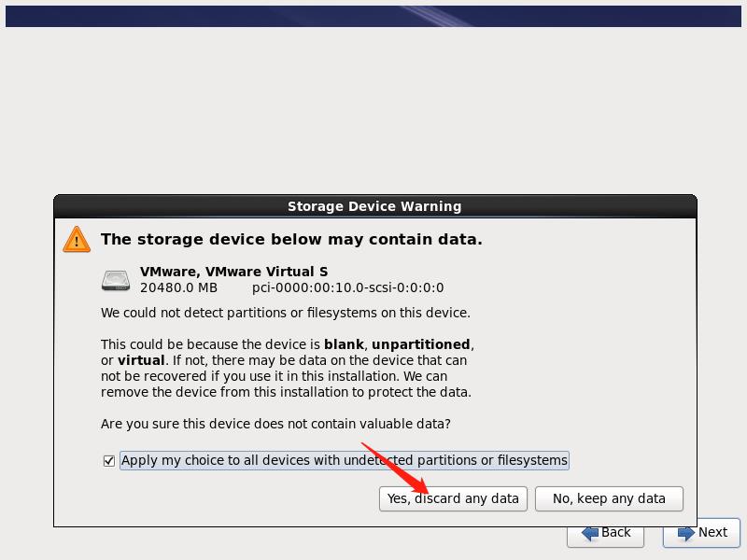Image resolution: width=747 pixels, height=560 pixels.
Task: Go Back to previous installer step
Action: [x=605, y=538]
